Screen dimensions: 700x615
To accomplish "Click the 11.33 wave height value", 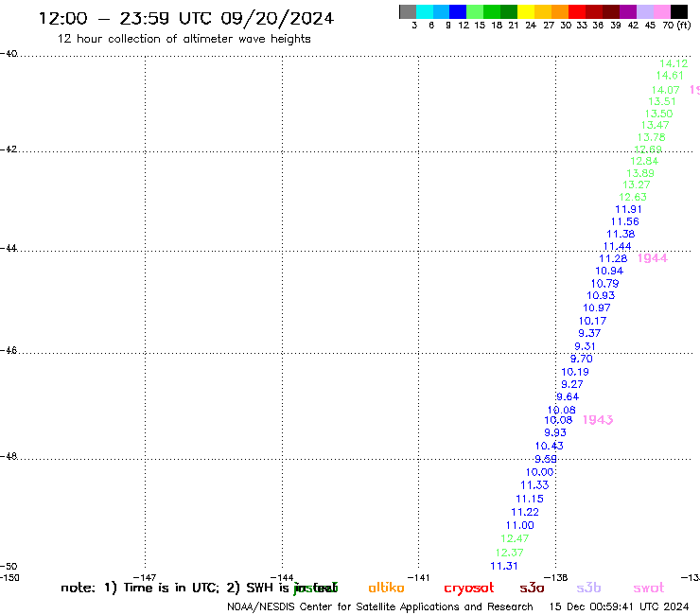I will pyautogui.click(x=534, y=485).
